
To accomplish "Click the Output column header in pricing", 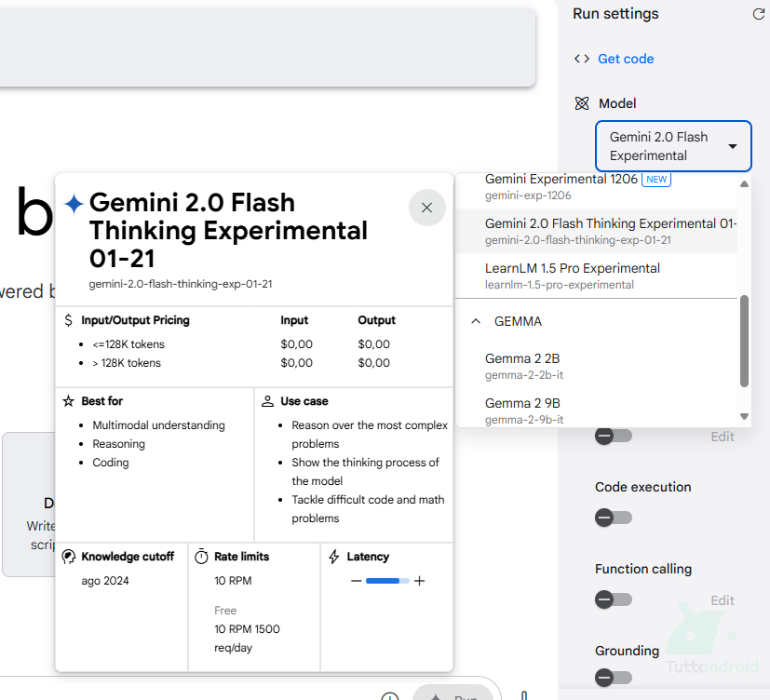I will click(x=377, y=320).
